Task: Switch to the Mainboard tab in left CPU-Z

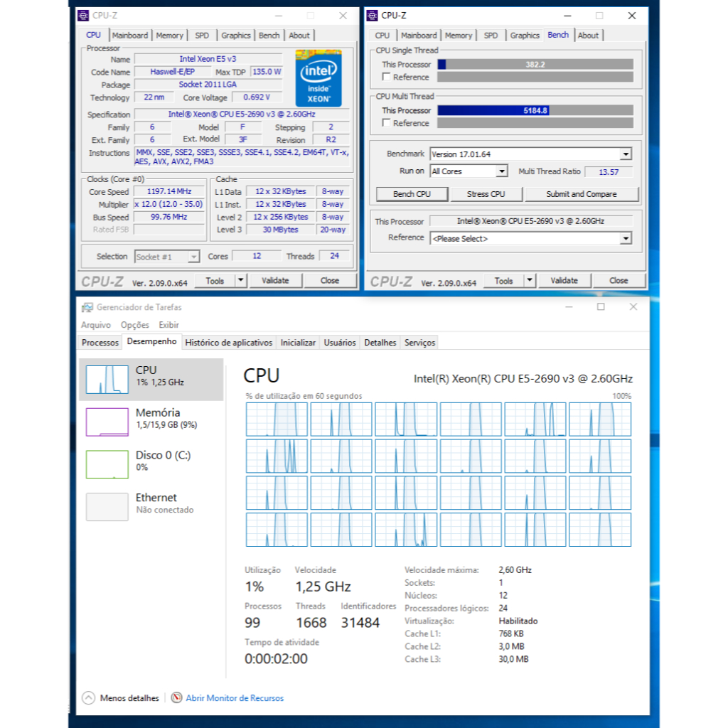Action: click(x=130, y=36)
